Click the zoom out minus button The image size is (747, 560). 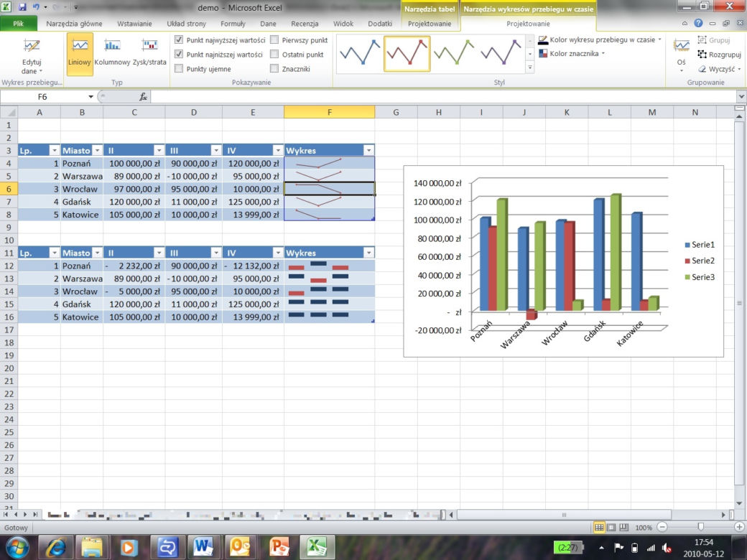(662, 527)
